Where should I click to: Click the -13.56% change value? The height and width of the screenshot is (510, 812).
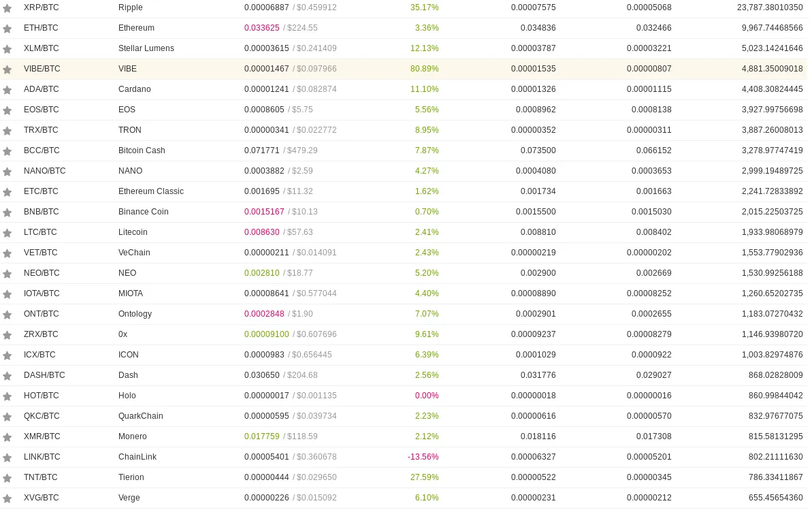[423, 457]
